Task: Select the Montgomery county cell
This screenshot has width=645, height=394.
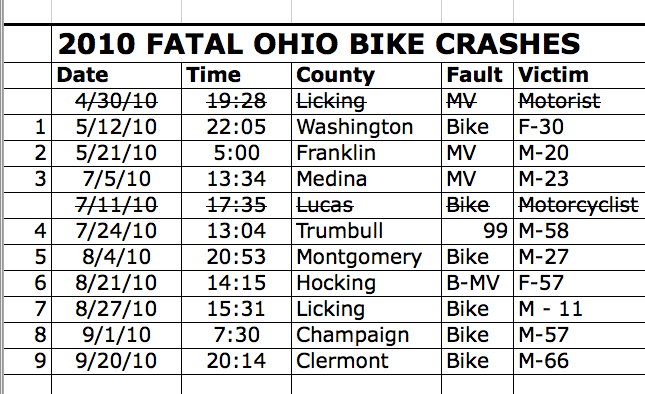Action: (x=367, y=257)
